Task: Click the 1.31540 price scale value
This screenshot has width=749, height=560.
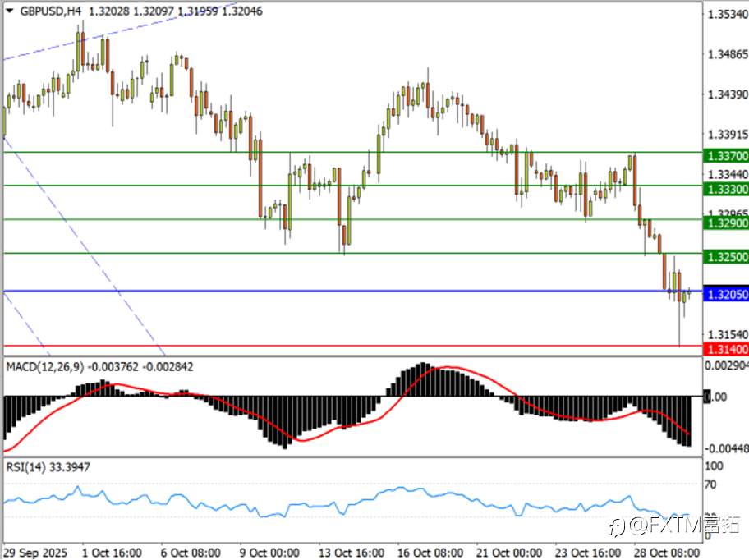Action: click(728, 334)
